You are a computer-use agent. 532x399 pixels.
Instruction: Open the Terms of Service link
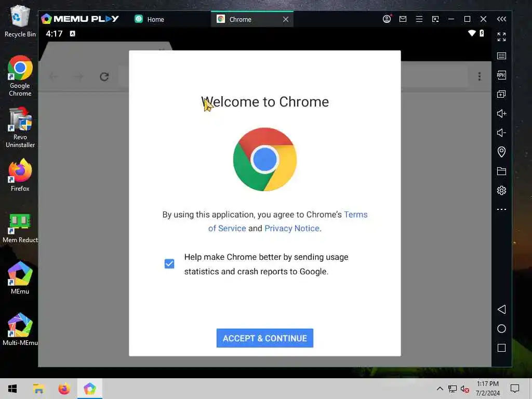click(x=288, y=221)
